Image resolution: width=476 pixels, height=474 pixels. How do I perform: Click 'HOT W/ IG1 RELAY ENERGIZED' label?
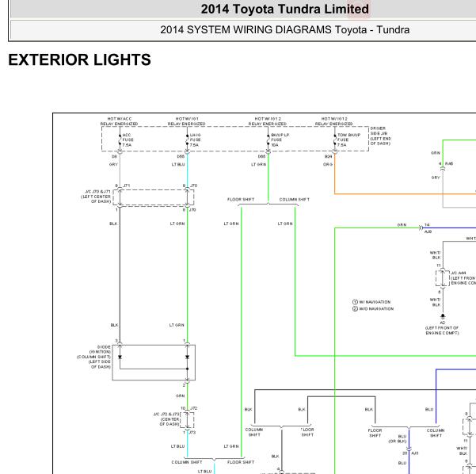coord(186,121)
